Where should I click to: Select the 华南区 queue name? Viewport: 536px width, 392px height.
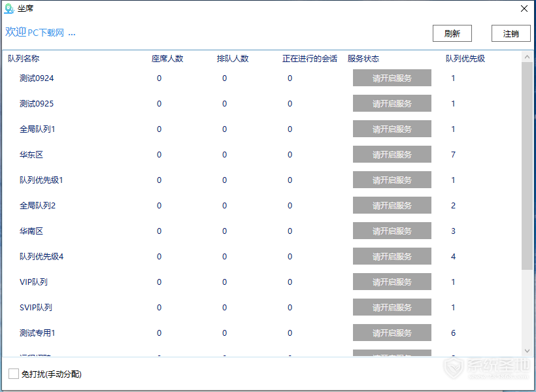tap(31, 231)
